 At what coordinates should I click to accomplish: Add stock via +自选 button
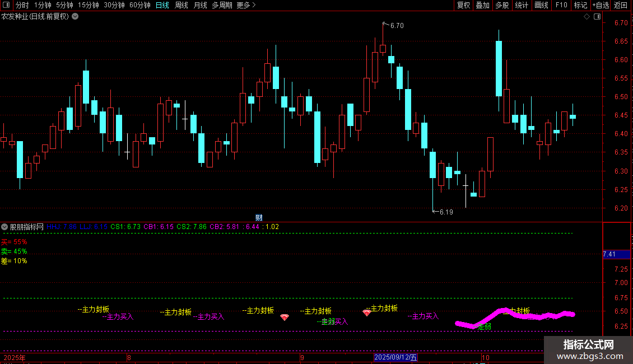[x=601, y=5]
